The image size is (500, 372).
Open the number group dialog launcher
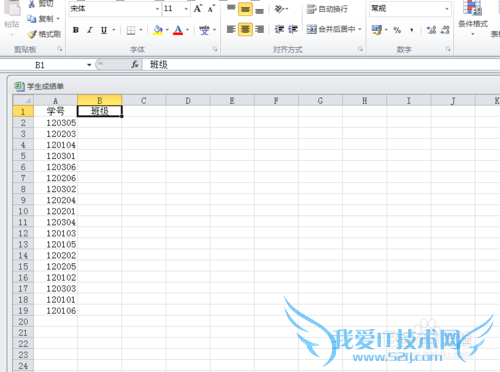tap(448, 49)
